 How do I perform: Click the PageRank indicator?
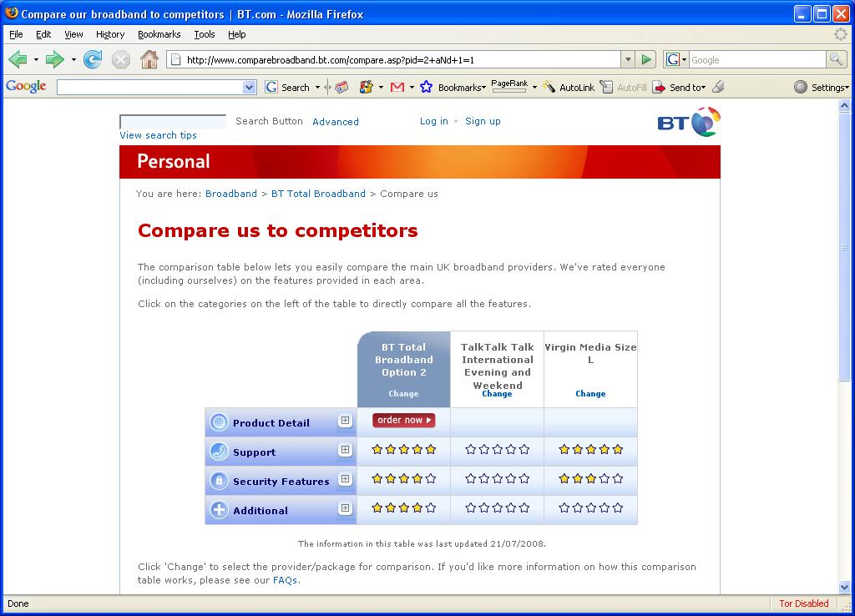[509, 86]
